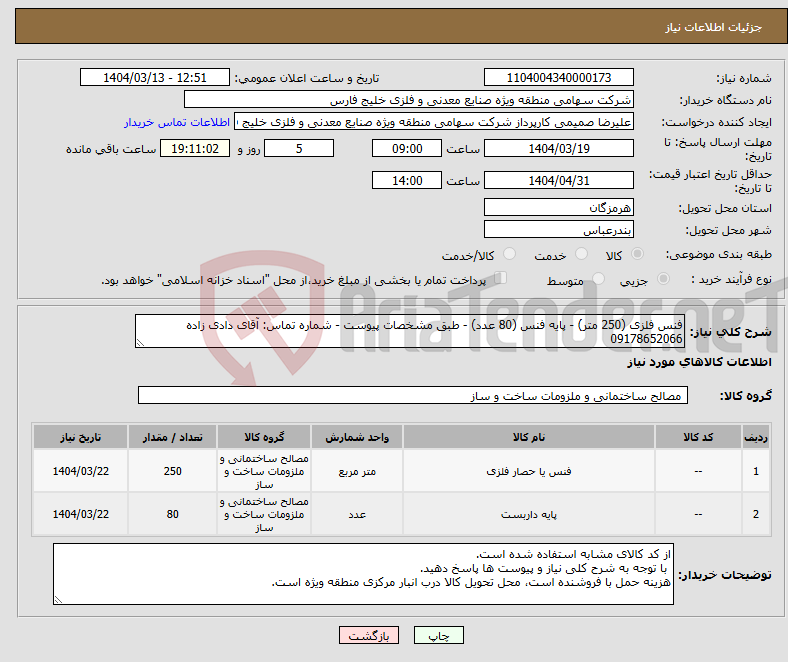
Task: Select the کالا/خدمت radio button
Action: coord(510,254)
